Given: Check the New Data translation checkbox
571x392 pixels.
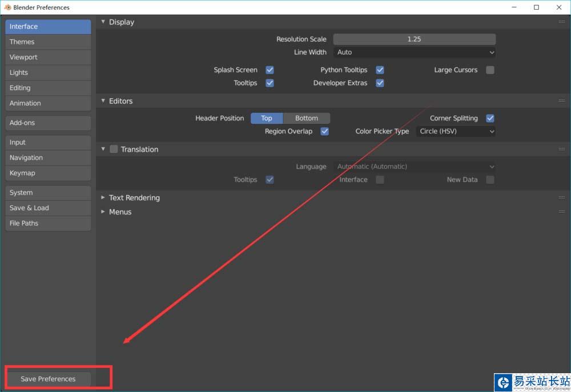Looking at the screenshot, I should pos(490,180).
